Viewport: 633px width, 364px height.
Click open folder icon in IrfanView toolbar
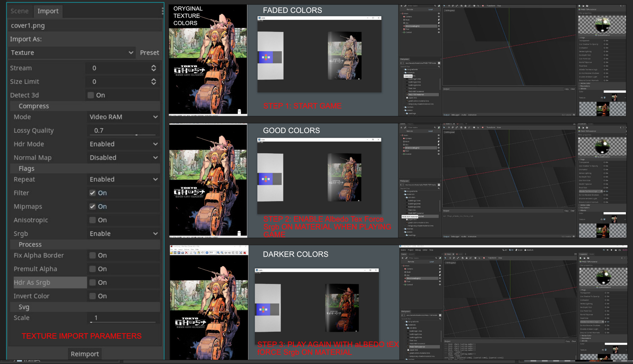point(172,252)
